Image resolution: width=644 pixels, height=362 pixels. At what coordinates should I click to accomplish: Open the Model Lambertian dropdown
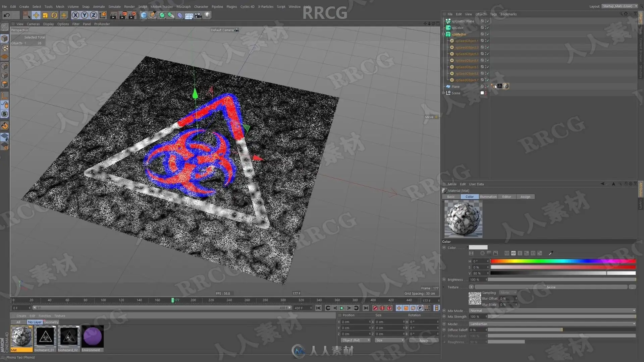coord(552,324)
